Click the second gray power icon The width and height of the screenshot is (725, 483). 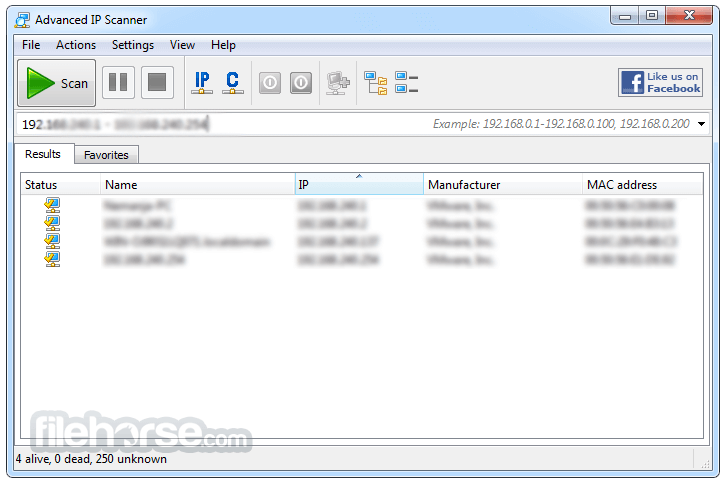(x=301, y=83)
